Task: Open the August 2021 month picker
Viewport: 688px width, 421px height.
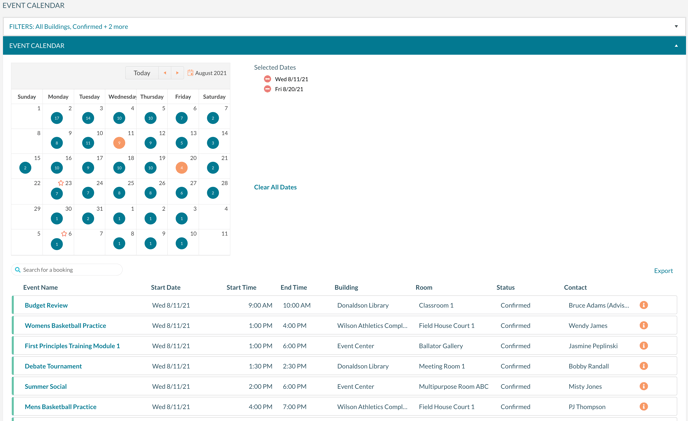Action: click(x=207, y=73)
